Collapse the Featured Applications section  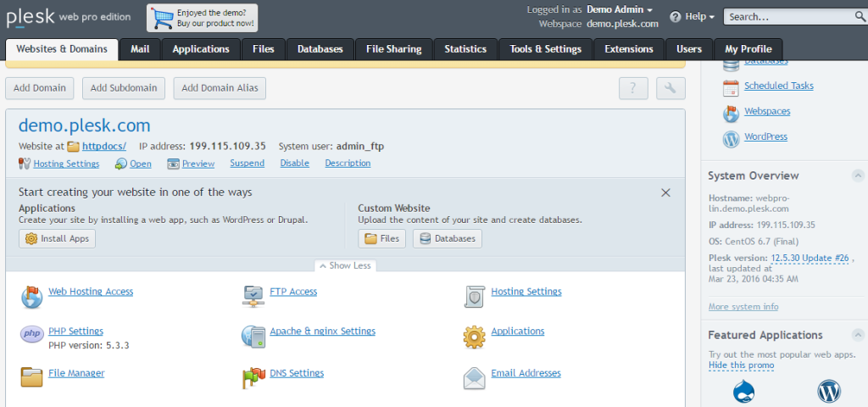point(858,335)
